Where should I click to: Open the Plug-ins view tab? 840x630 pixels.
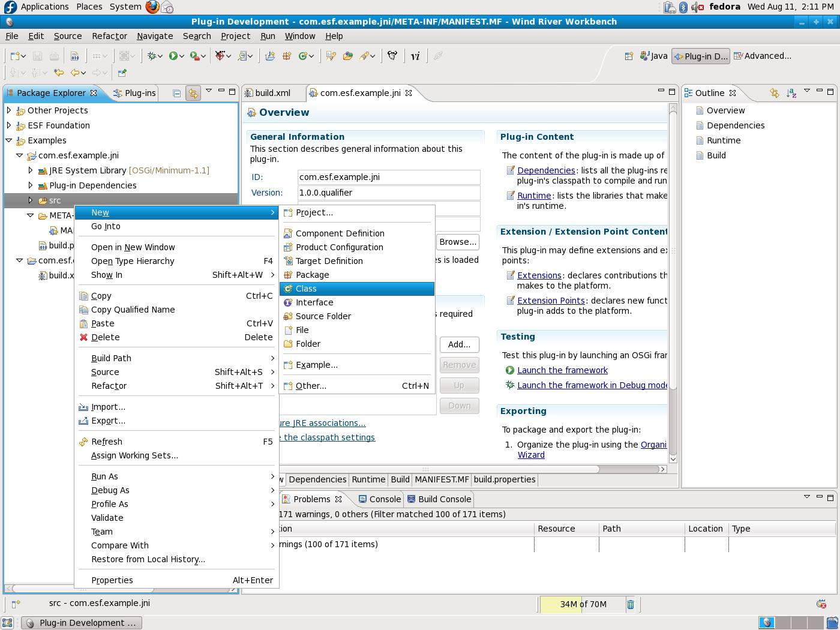pos(134,93)
